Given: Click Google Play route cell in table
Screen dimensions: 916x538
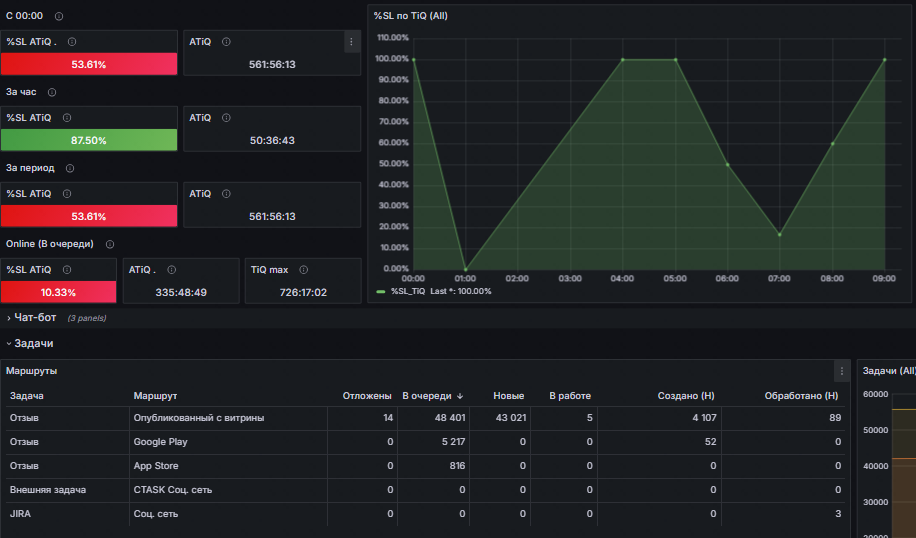Looking at the screenshot, I should pyautogui.click(x=161, y=442).
